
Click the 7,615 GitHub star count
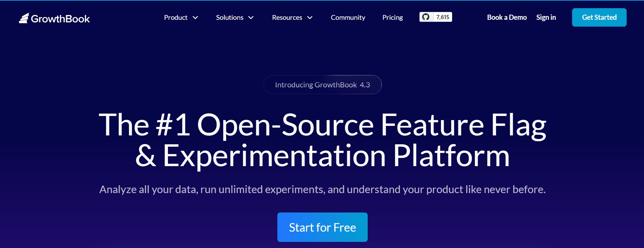coord(443,17)
